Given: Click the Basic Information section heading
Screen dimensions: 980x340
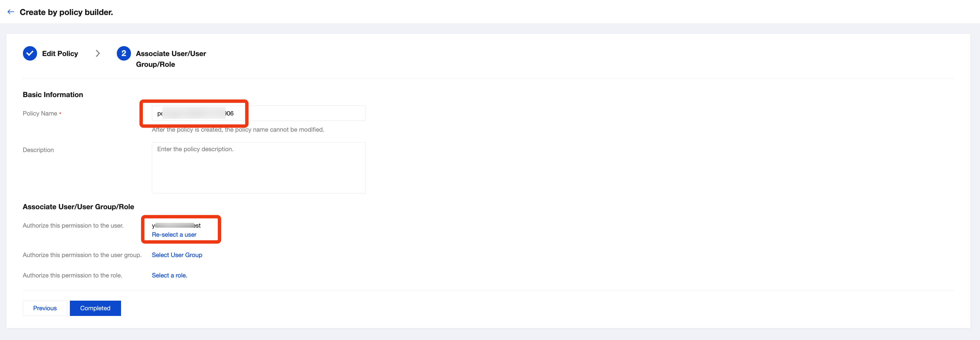Looking at the screenshot, I should pyautogui.click(x=53, y=95).
